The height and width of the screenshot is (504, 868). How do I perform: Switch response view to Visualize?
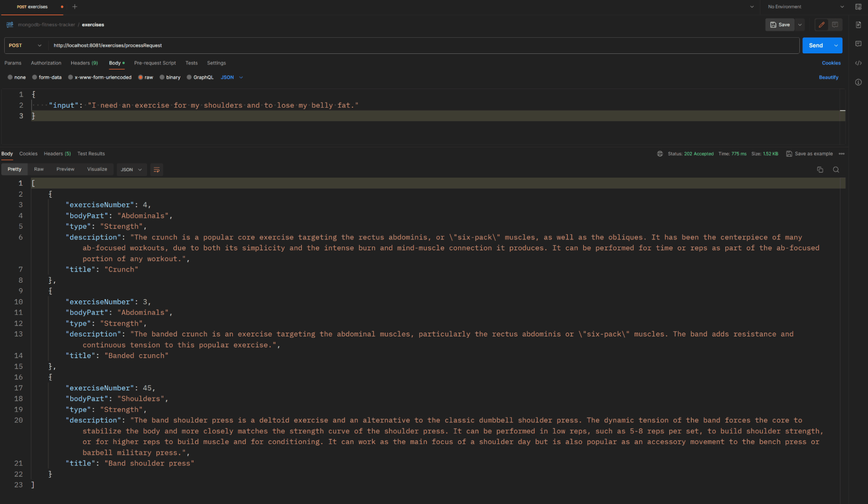coord(97,169)
